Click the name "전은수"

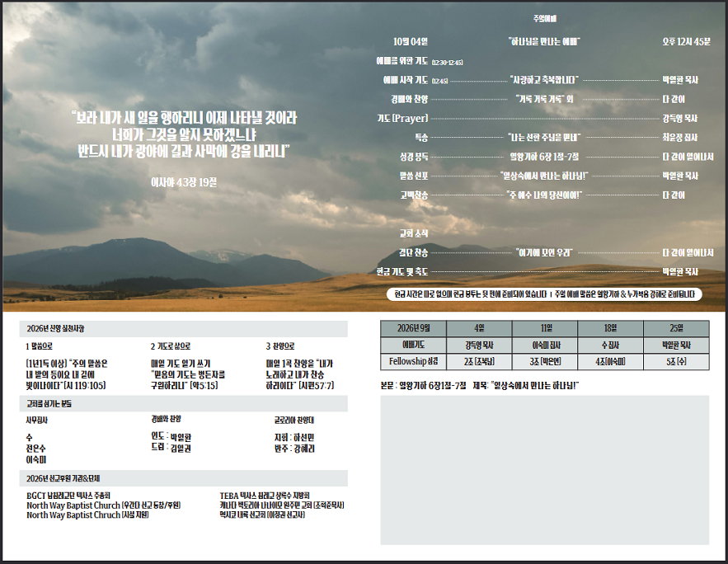point(35,449)
